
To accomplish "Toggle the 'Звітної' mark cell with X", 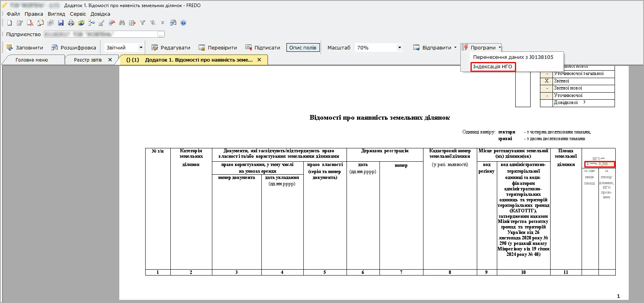I will (x=546, y=81).
